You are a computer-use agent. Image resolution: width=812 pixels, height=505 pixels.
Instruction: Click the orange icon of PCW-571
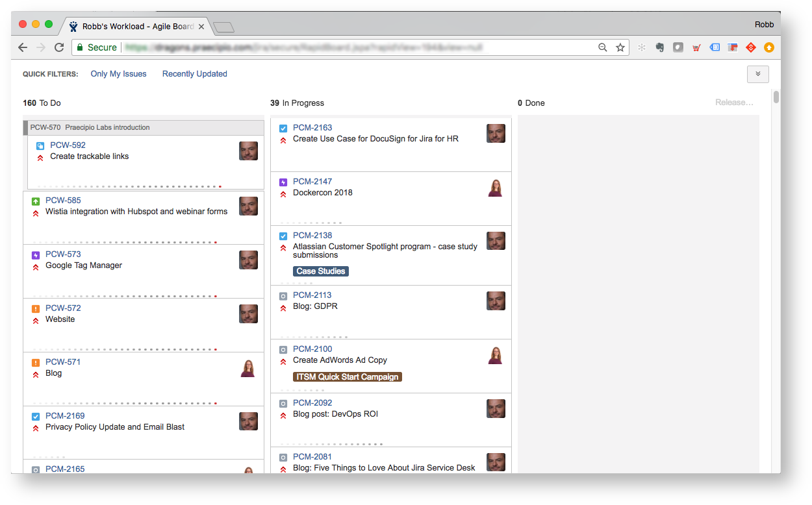36,363
